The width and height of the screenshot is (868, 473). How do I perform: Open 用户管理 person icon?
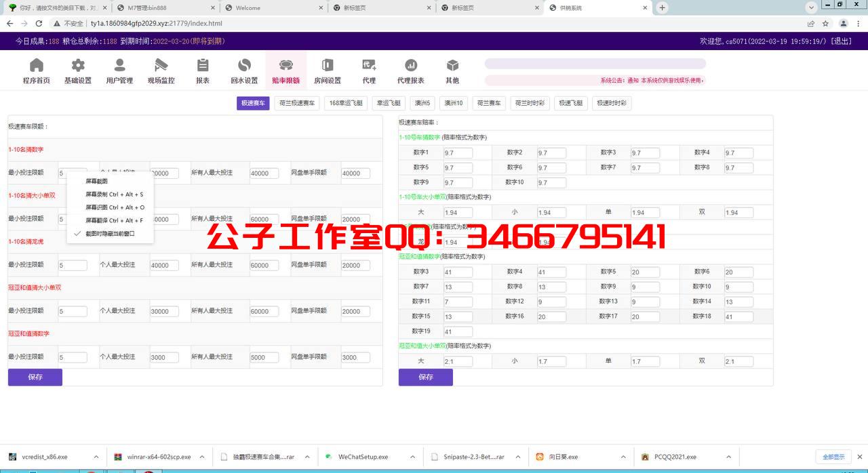[x=119, y=65]
